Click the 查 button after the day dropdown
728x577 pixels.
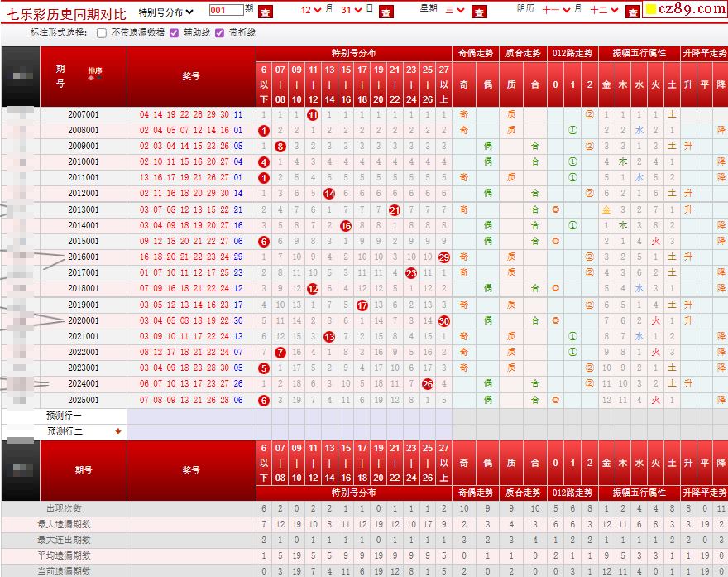coord(386,12)
